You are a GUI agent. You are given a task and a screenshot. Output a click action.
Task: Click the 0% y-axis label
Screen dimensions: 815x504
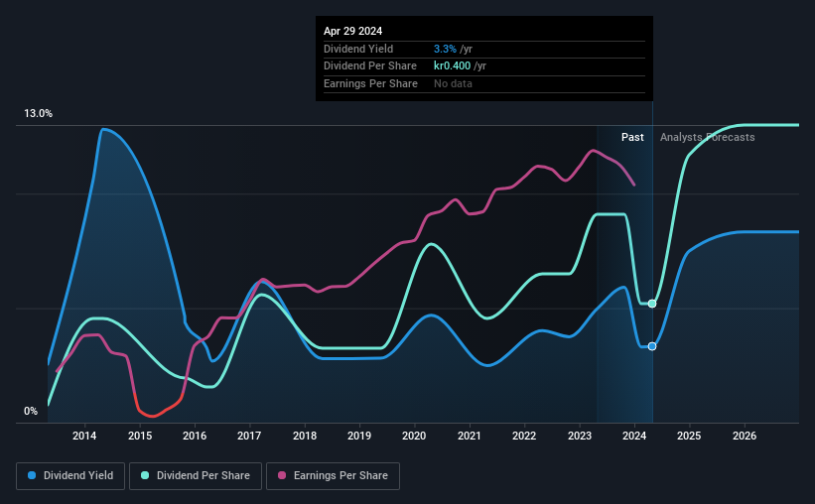tap(31, 411)
